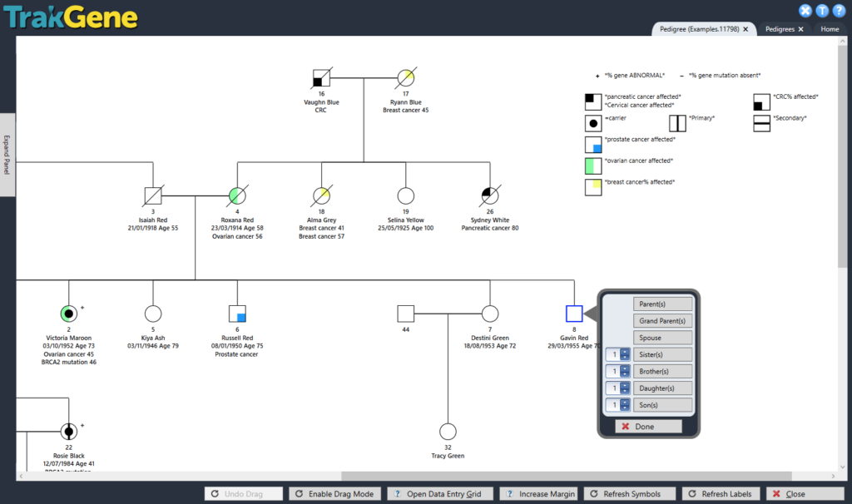
Task: Click Sydney White's pancreatic cancer symbol
Action: point(489,196)
